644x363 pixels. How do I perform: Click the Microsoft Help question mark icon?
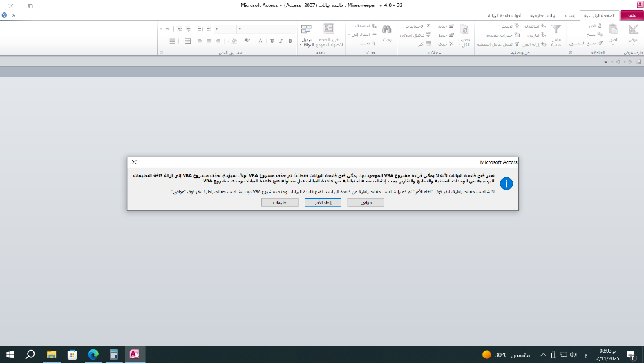click(x=5, y=15)
